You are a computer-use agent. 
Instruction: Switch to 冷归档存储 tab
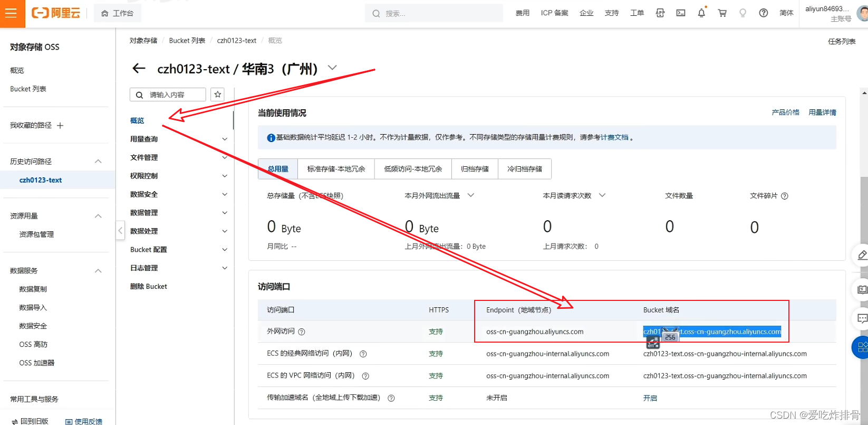pyautogui.click(x=525, y=169)
